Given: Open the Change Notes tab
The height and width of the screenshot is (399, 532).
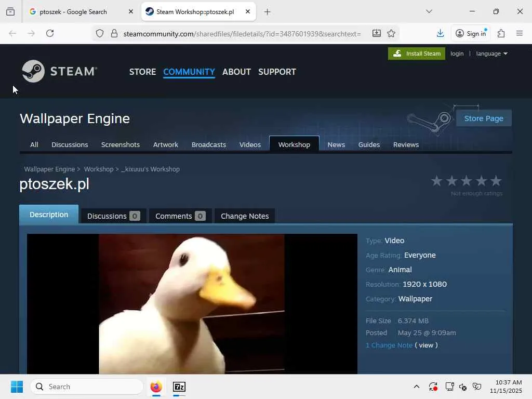Looking at the screenshot, I should (x=245, y=216).
